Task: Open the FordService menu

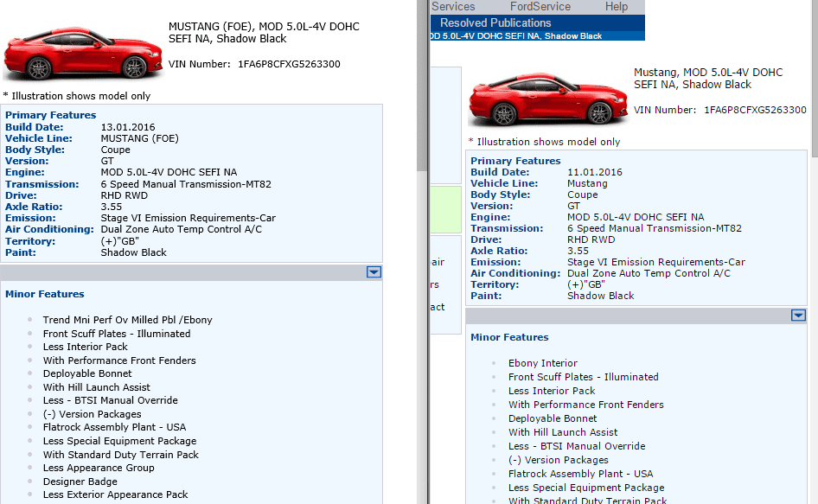Action: click(540, 7)
